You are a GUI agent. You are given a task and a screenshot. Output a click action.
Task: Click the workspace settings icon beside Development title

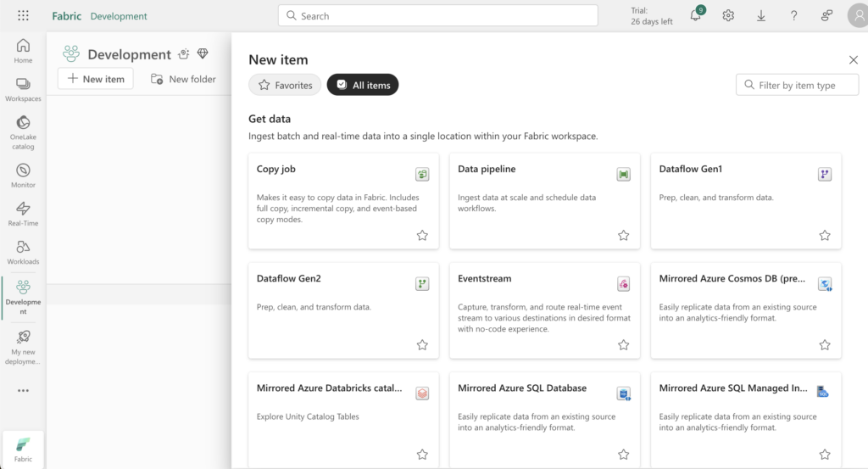click(x=183, y=53)
